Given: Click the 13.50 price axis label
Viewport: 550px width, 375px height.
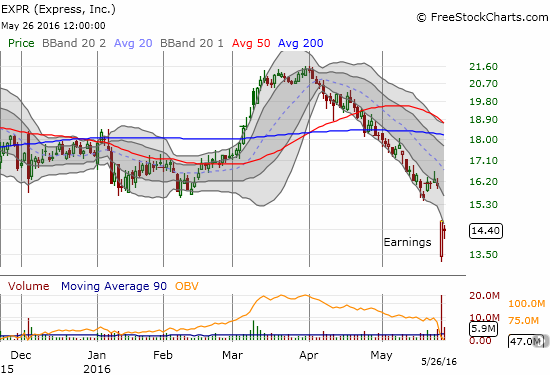Looking at the screenshot, I should 483,255.
